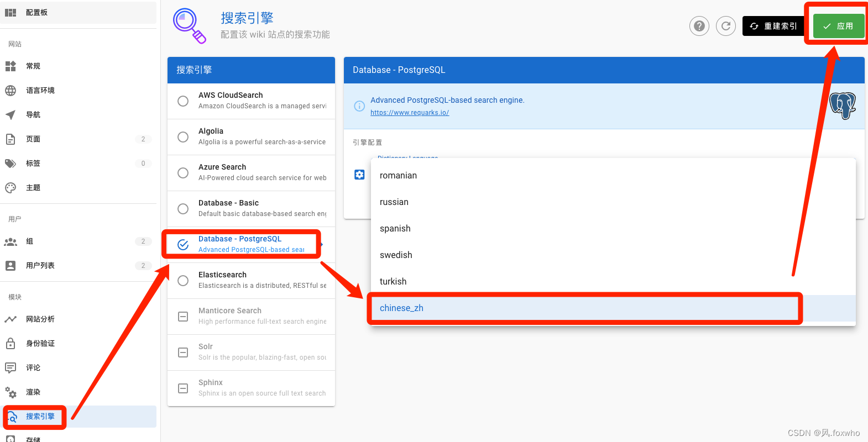Image resolution: width=868 pixels, height=442 pixels.
Task: Click the 身份验证 lock icon
Action: pyautogui.click(x=11, y=343)
